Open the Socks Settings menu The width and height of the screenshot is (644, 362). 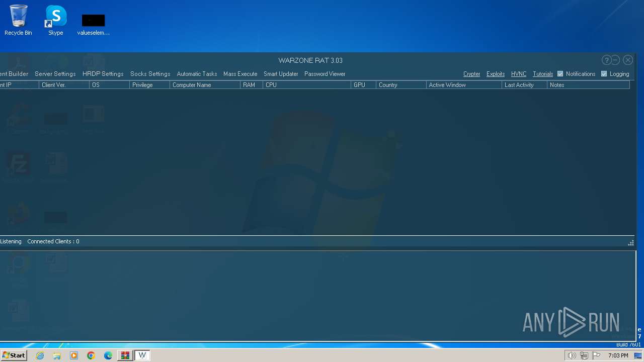(x=150, y=74)
